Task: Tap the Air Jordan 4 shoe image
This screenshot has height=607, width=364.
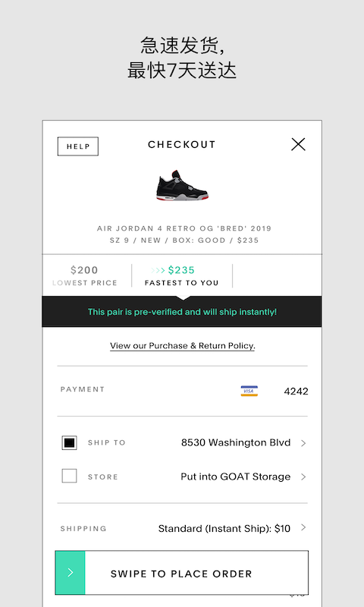Action: coord(182,185)
